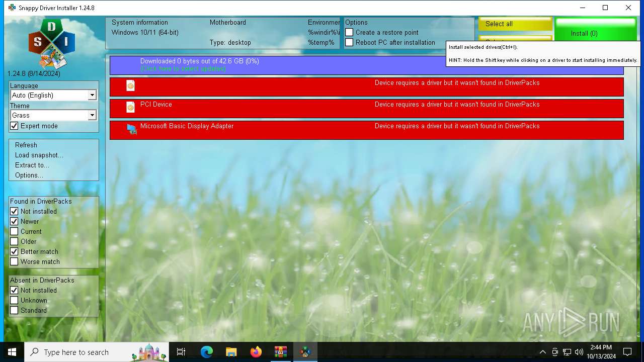This screenshot has height=362, width=644.
Task: Open the network status tray icon
Action: coord(567,352)
